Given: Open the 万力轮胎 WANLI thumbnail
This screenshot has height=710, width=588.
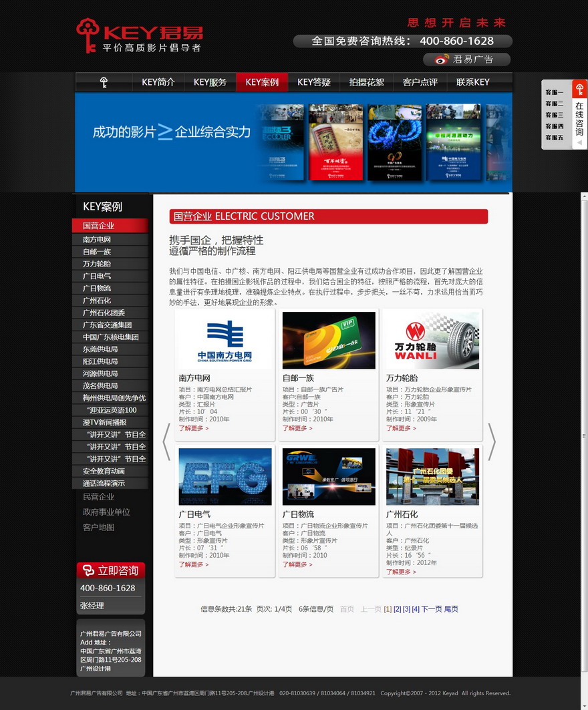Looking at the screenshot, I should click(x=432, y=341).
